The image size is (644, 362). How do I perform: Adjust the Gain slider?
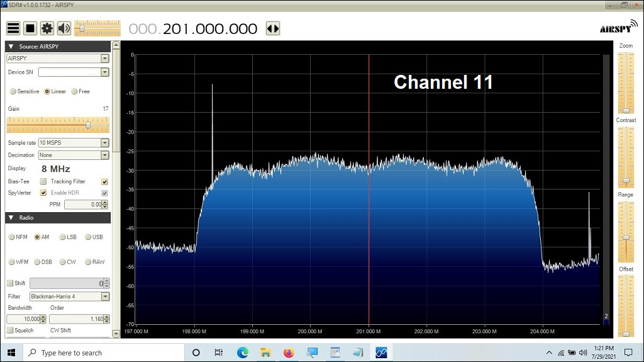click(x=58, y=125)
